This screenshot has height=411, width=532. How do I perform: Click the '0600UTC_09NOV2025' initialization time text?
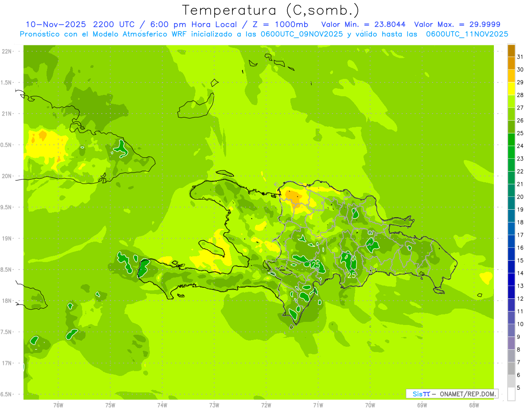[301, 34]
